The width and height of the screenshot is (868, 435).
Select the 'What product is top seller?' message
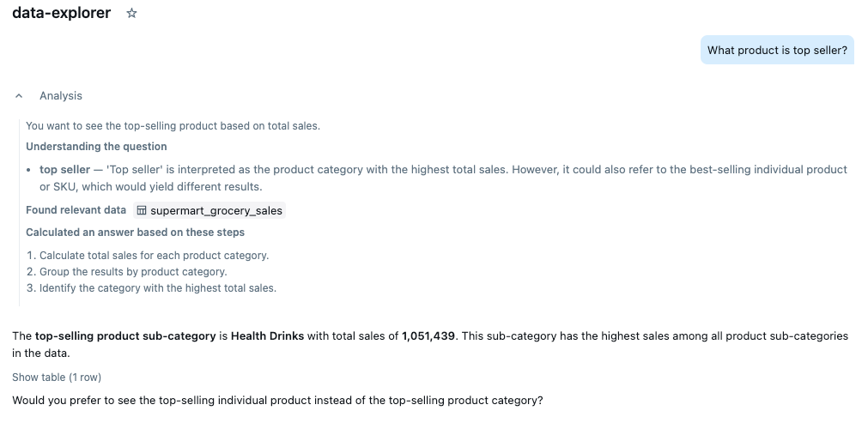[777, 50]
